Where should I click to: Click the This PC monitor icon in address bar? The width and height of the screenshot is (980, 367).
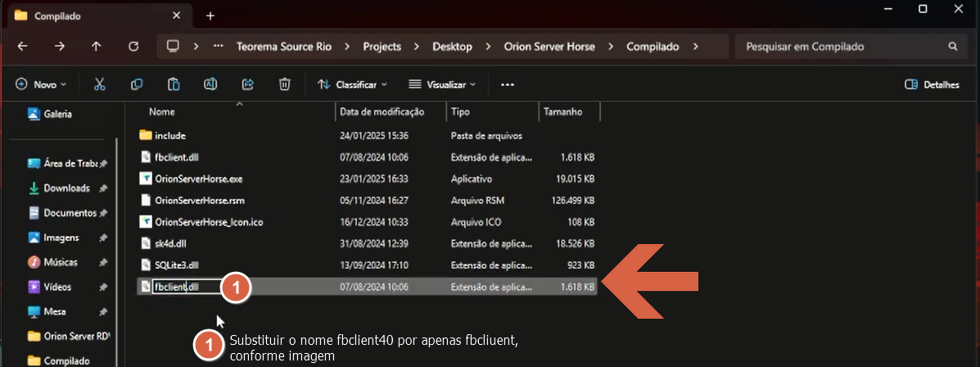click(x=173, y=46)
